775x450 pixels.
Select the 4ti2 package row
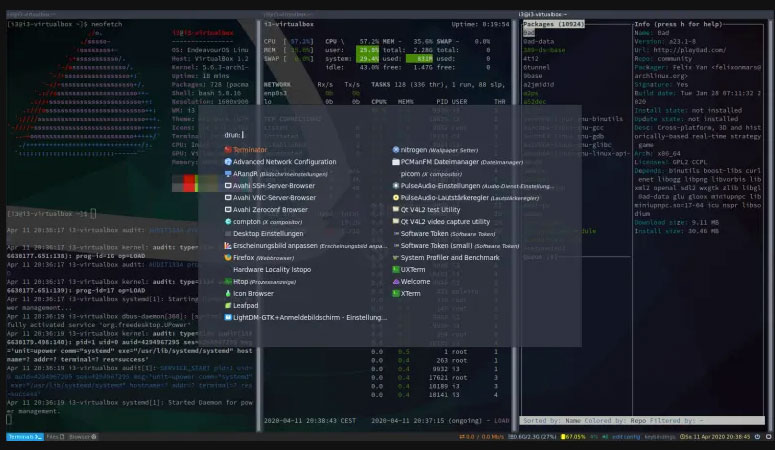click(x=531, y=59)
